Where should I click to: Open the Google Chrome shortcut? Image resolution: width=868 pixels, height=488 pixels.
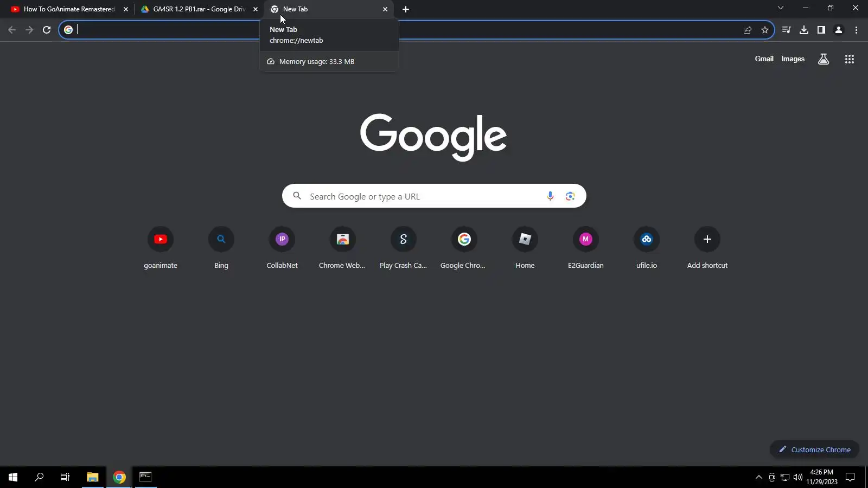click(x=464, y=248)
